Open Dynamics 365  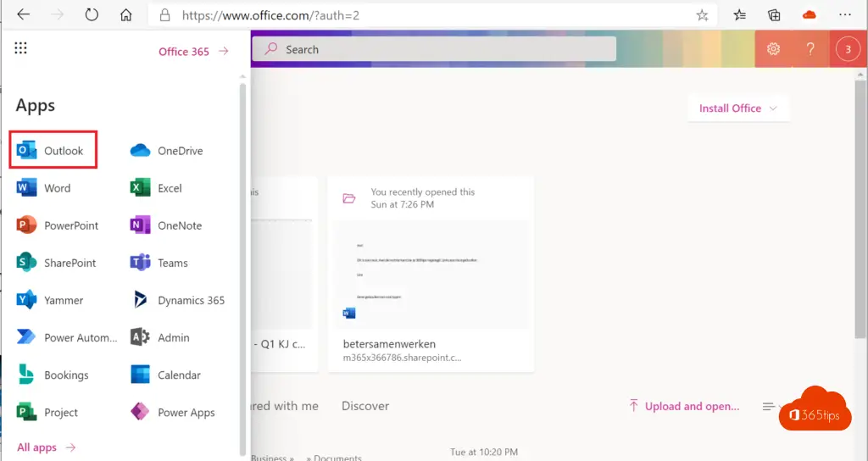(x=177, y=300)
